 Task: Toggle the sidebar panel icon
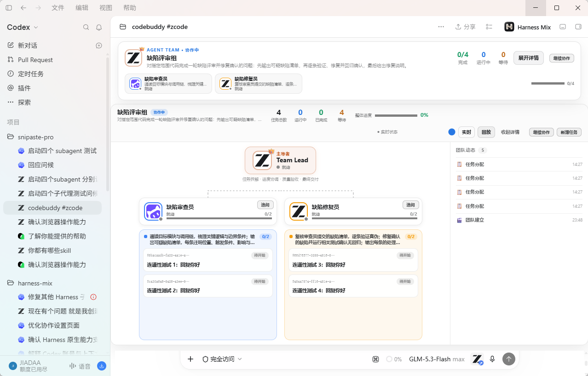tap(9, 8)
